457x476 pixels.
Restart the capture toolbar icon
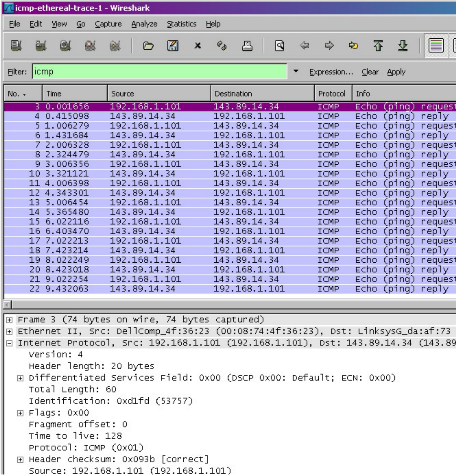(x=115, y=46)
